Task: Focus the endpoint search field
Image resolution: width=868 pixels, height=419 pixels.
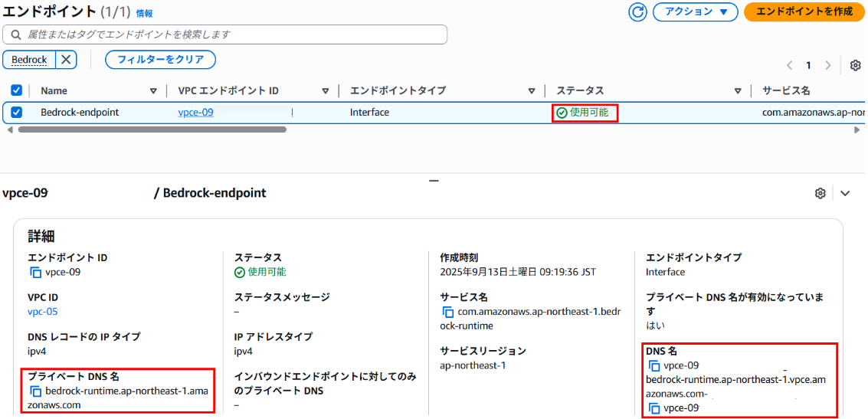Action: [x=224, y=34]
